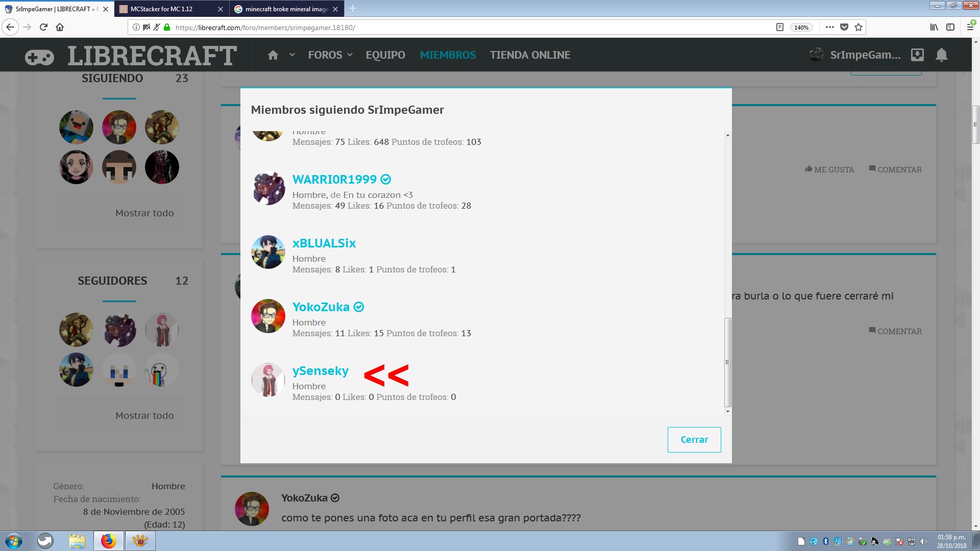Click the Firefox taskbar icon
This screenshot has width=980, height=551.
pyautogui.click(x=108, y=541)
